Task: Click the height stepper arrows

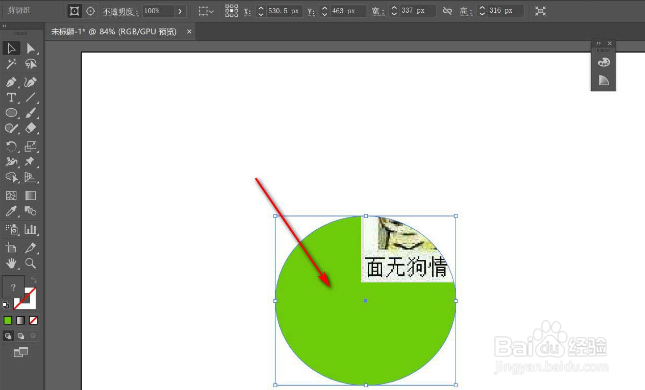Action: [x=482, y=11]
